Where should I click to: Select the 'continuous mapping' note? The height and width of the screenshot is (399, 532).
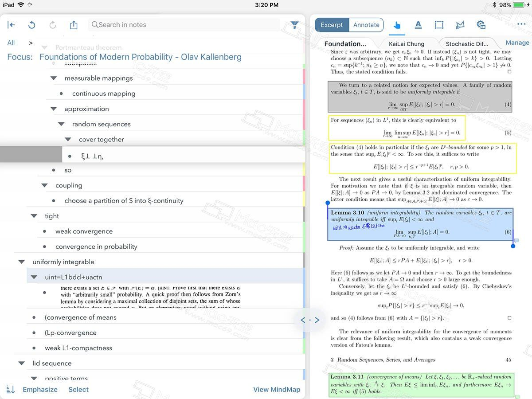pyautogui.click(x=104, y=94)
